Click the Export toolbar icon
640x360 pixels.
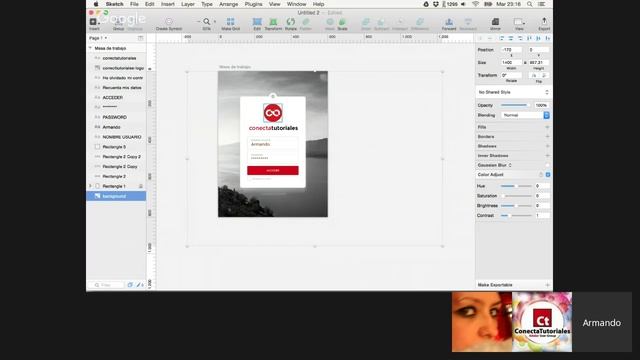pyautogui.click(x=544, y=22)
